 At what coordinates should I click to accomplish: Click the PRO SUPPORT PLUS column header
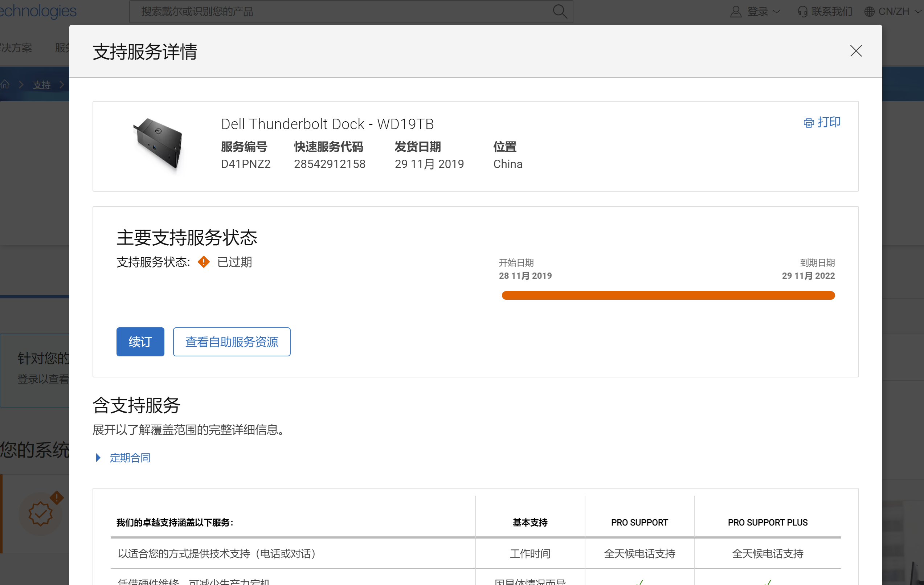tap(768, 522)
